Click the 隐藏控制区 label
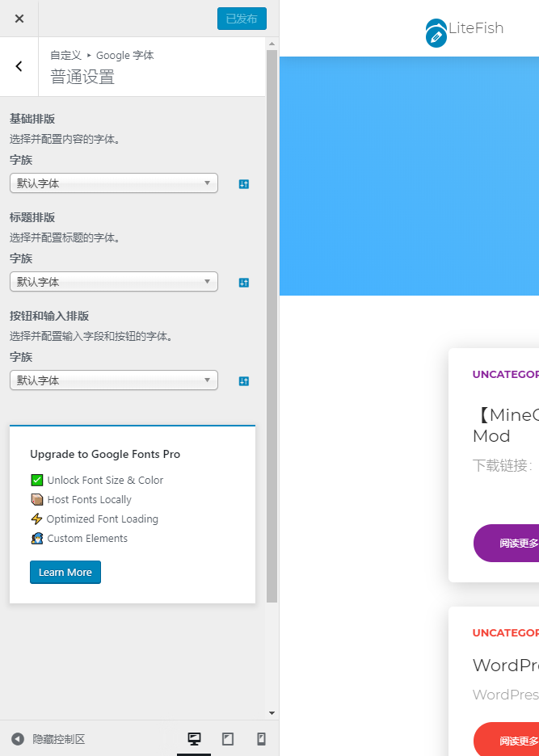 click(x=59, y=739)
